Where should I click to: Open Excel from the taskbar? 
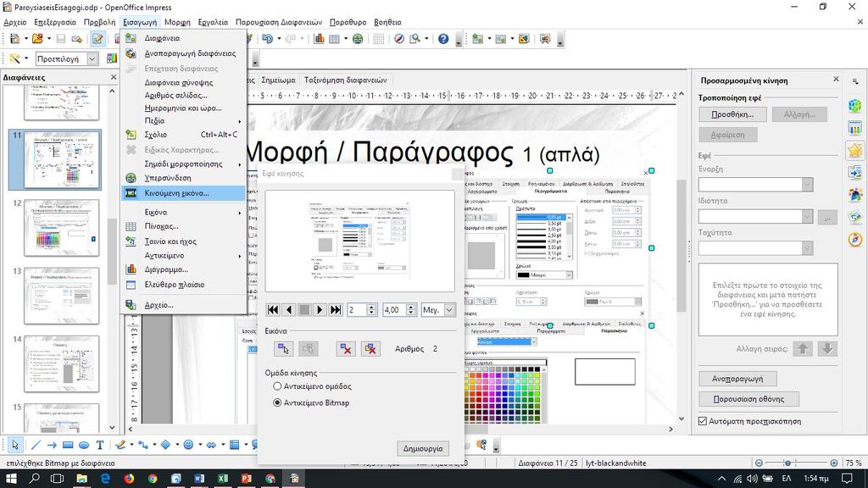[x=223, y=478]
